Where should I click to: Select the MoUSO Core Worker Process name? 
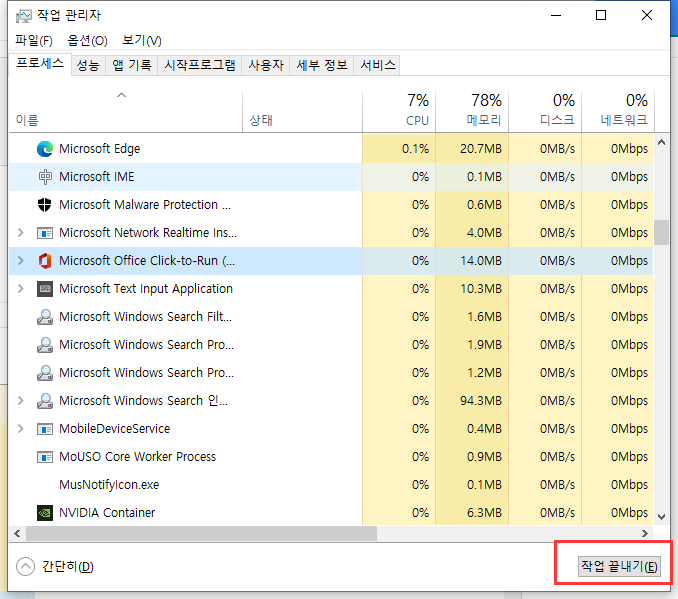point(138,457)
